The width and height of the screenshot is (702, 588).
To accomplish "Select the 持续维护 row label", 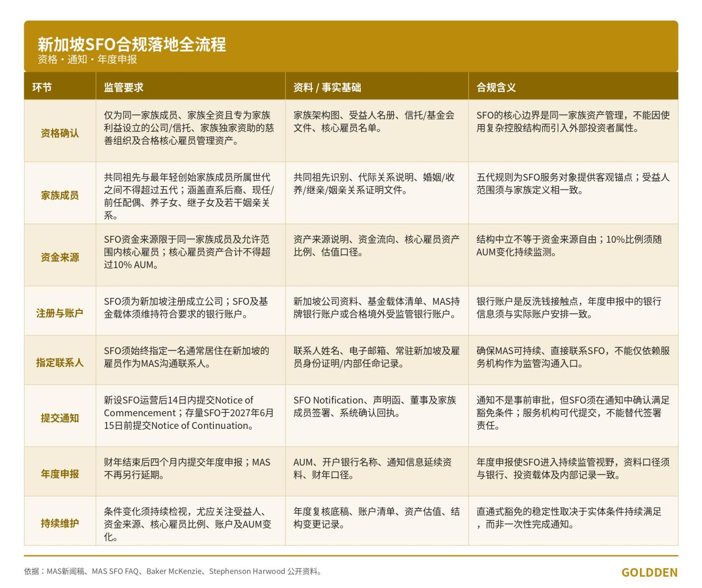I will pos(60,523).
